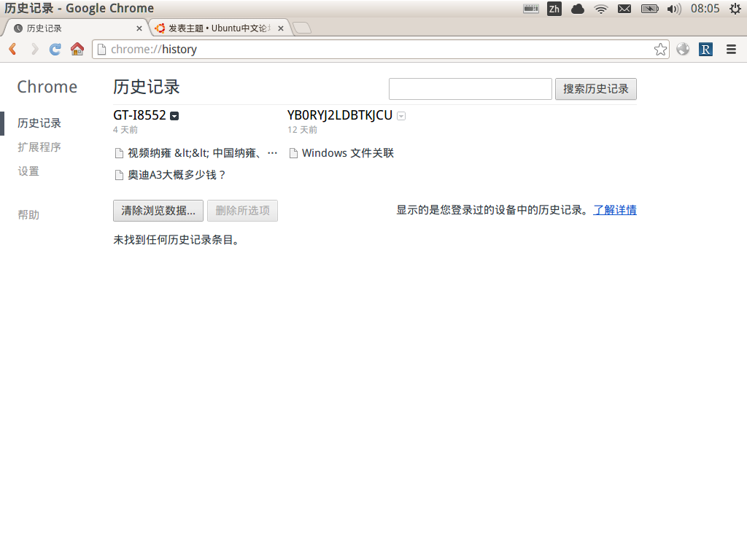Screen dimensions: 747x560
Task: Bookmark this page with the star
Action: tap(660, 49)
